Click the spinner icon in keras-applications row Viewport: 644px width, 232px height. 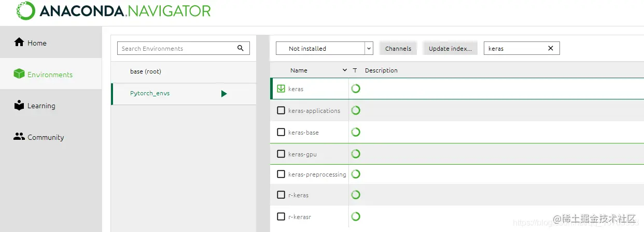[x=356, y=110]
